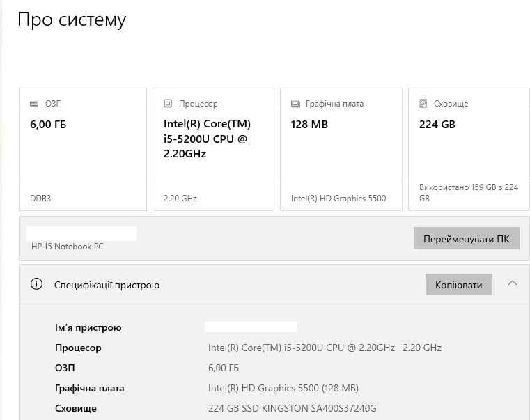530x420 pixels.
Task: Click the 2.20 GHz text in processor card
Action: 180,199
